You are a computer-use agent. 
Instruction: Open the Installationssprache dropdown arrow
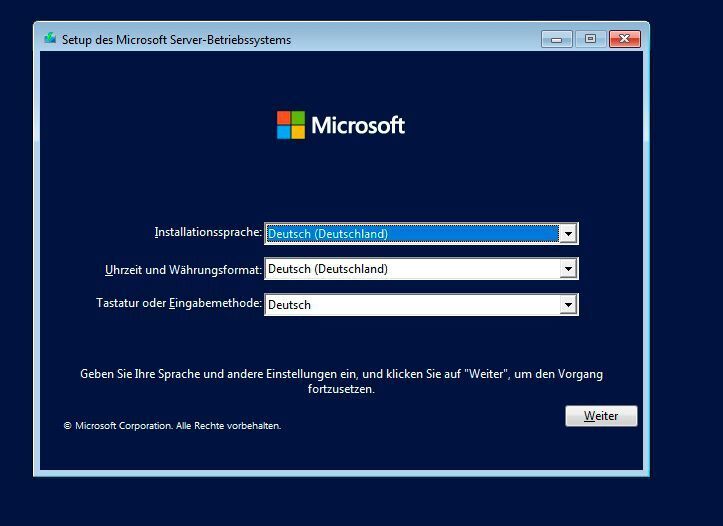tap(568, 234)
